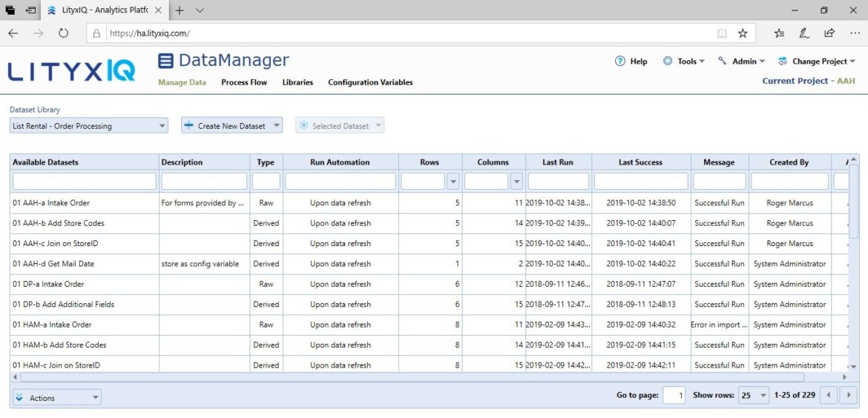
Task: Select row 01 AAH-d Get Mail Date
Action: [x=430, y=264]
